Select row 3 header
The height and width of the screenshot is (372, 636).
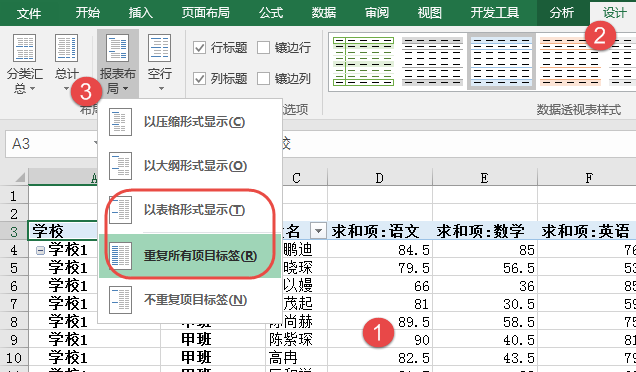click(x=14, y=231)
